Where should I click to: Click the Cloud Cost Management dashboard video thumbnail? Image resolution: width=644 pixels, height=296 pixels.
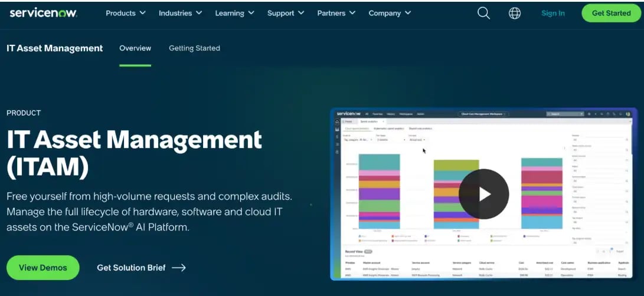[483, 194]
